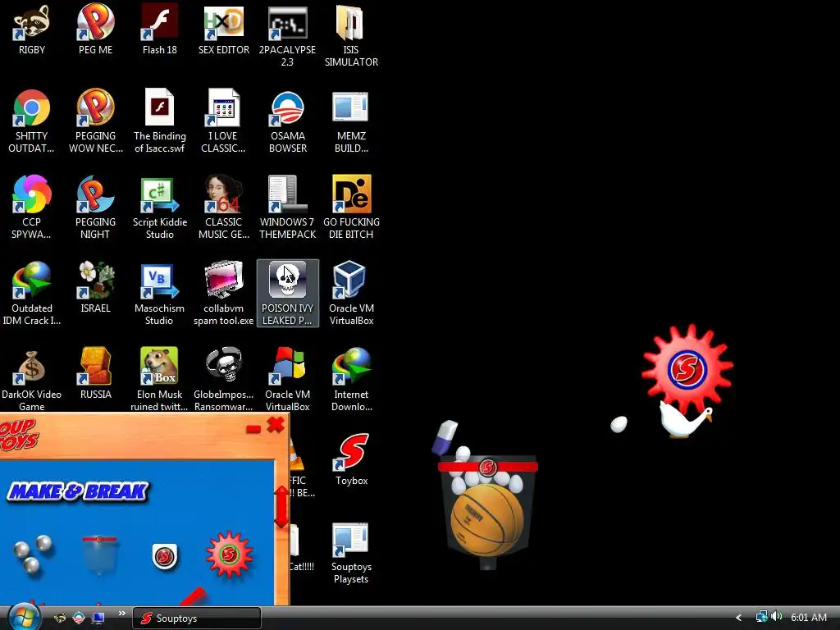Click the large red gear toy on desktop
The height and width of the screenshot is (630, 840).
coord(687,368)
